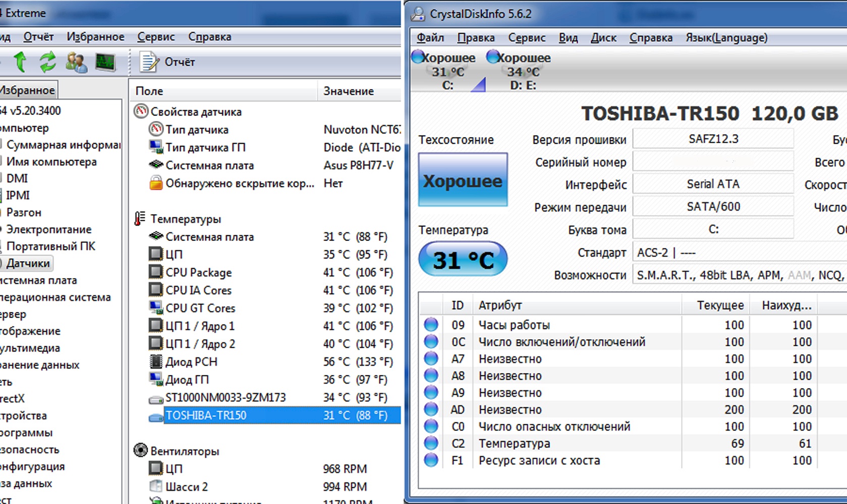
Task: Click the blue status dot for Часы работы
Action: click(431, 325)
